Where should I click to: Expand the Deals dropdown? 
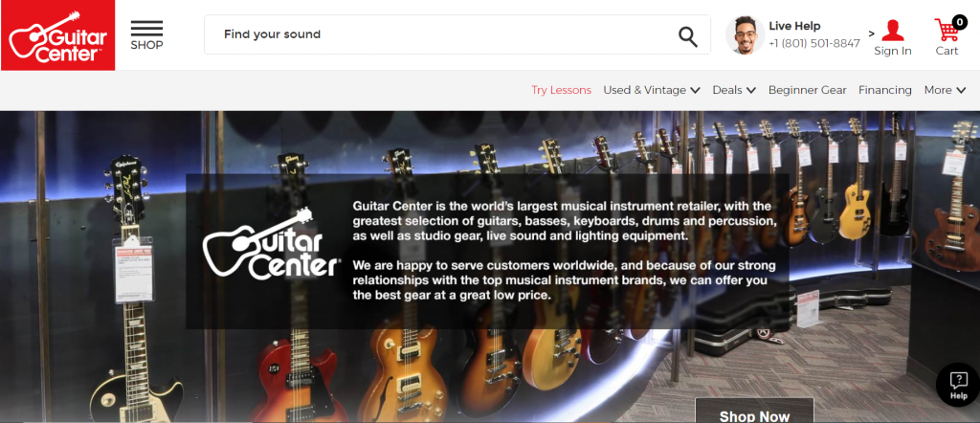[x=734, y=90]
